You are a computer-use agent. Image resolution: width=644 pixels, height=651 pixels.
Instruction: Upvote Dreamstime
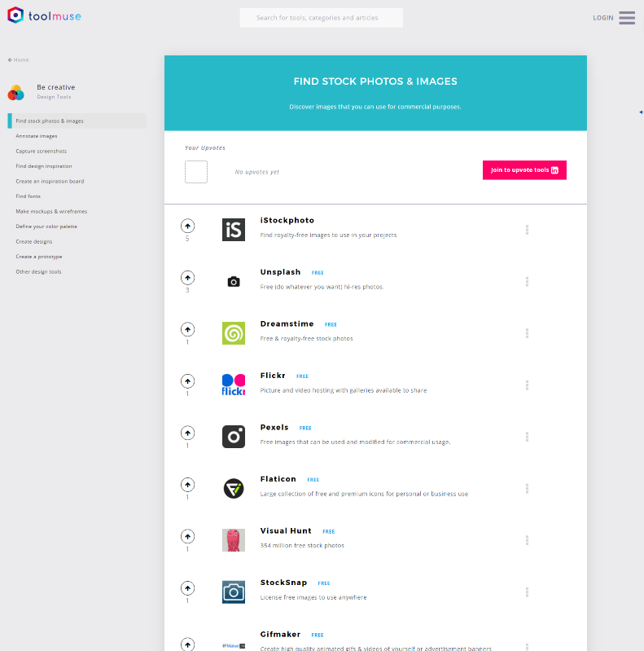click(x=187, y=329)
